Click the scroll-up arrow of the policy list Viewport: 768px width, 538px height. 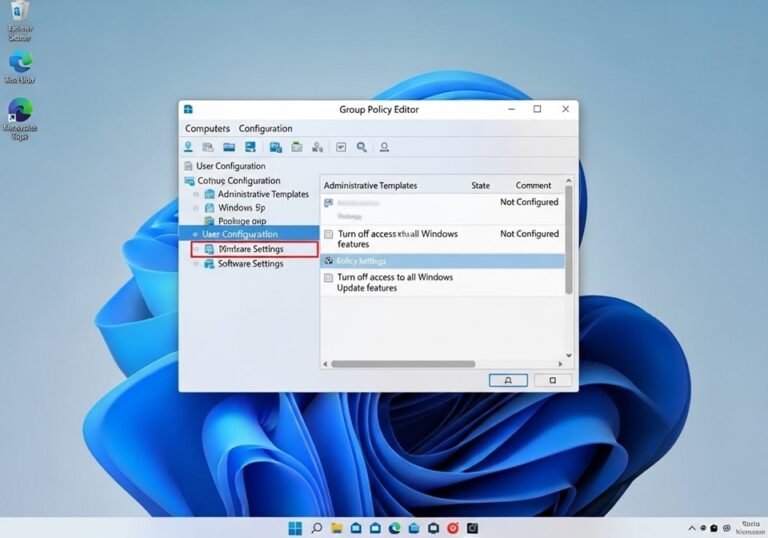click(x=569, y=181)
